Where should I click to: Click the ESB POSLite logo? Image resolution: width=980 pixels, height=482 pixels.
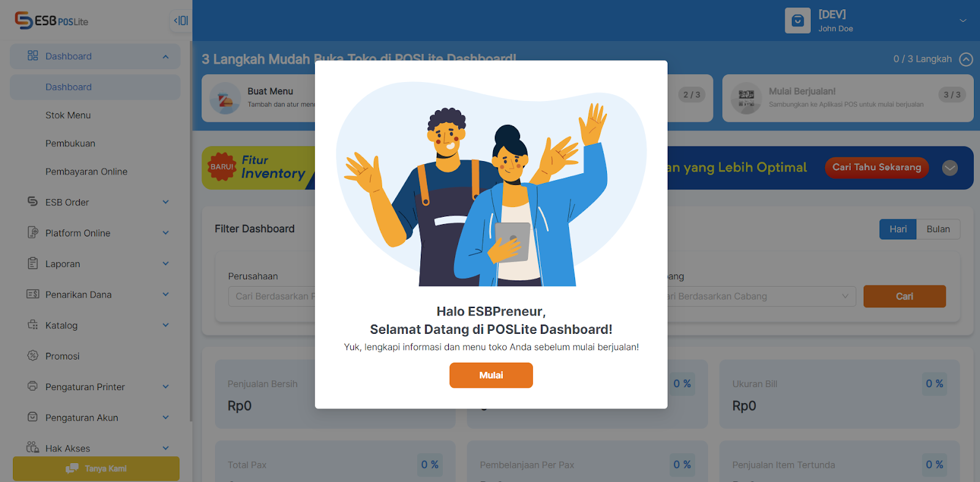tap(51, 21)
